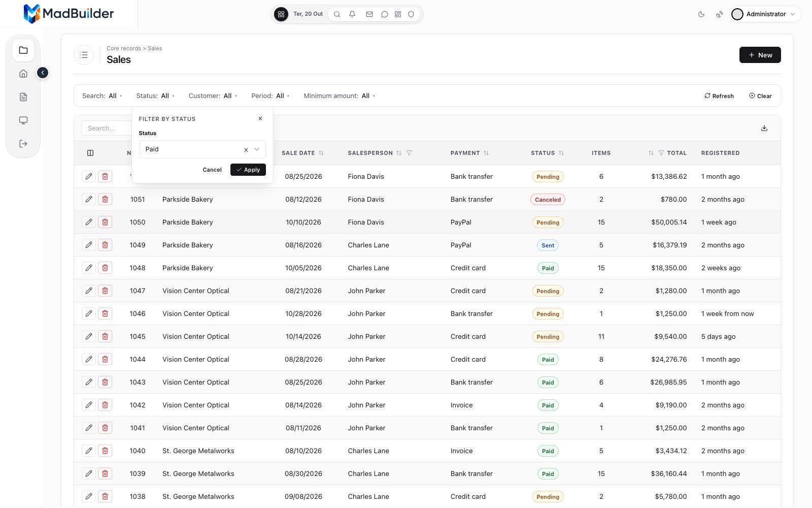This screenshot has width=812, height=508.
Task: Click the Core records breadcrumb link
Action: click(x=124, y=48)
